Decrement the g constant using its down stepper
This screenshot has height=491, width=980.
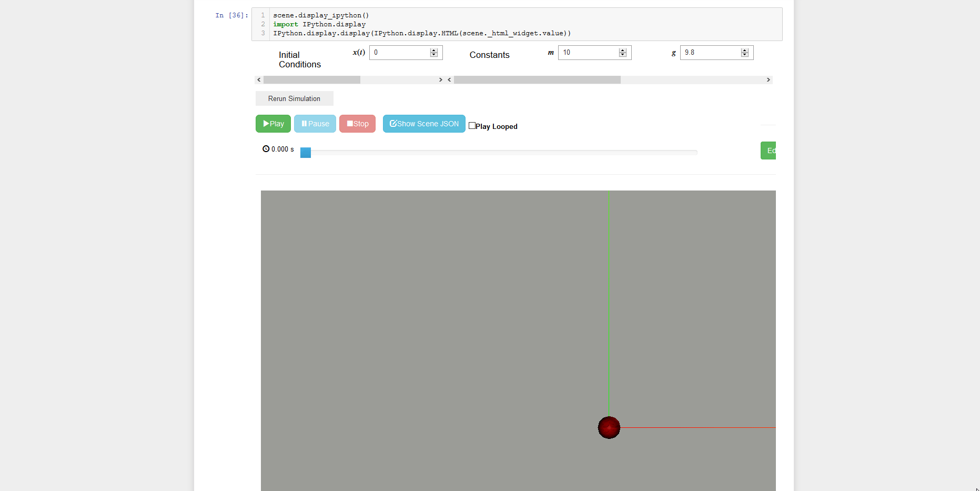[745, 55]
